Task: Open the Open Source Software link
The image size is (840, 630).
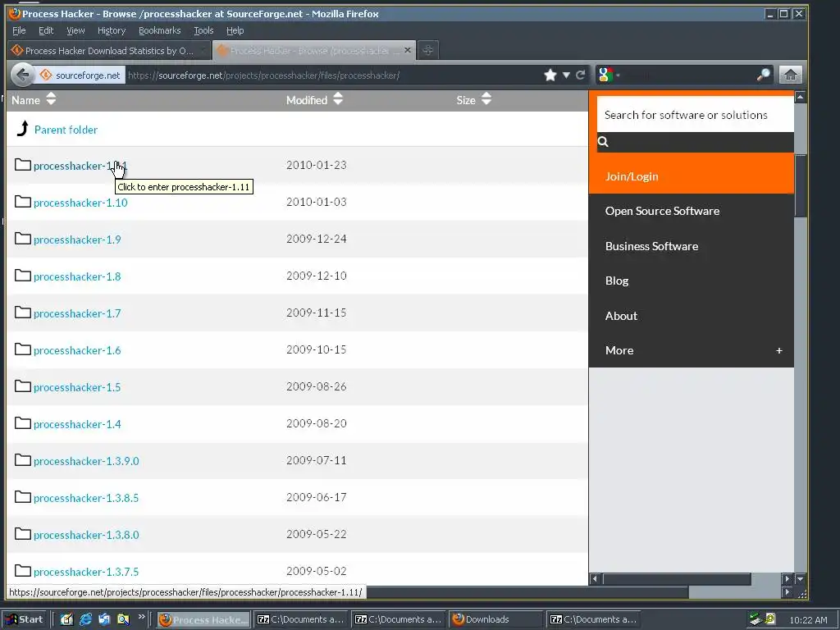Action: tap(662, 211)
